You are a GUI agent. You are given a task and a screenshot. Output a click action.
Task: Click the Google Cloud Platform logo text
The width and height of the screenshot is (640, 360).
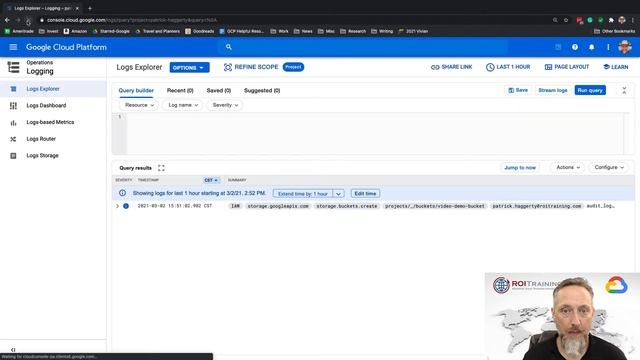(x=66, y=47)
